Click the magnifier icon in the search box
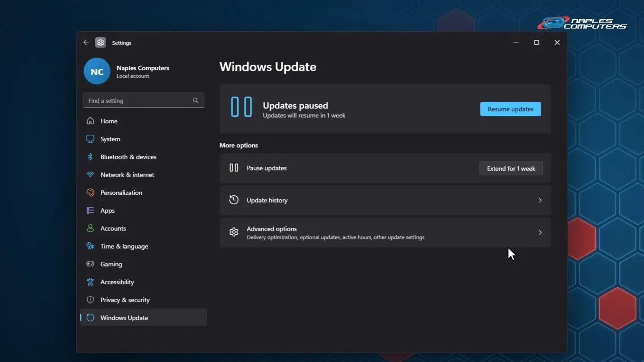 pos(195,101)
